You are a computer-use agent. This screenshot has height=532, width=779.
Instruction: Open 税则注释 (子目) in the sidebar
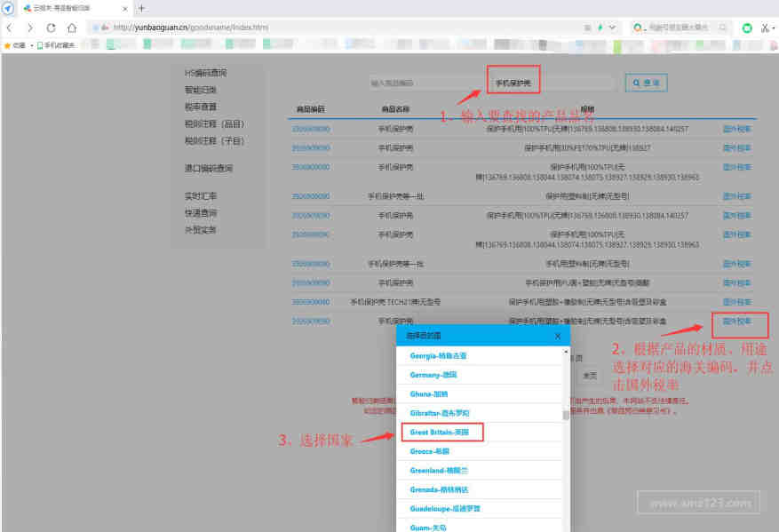click(215, 140)
